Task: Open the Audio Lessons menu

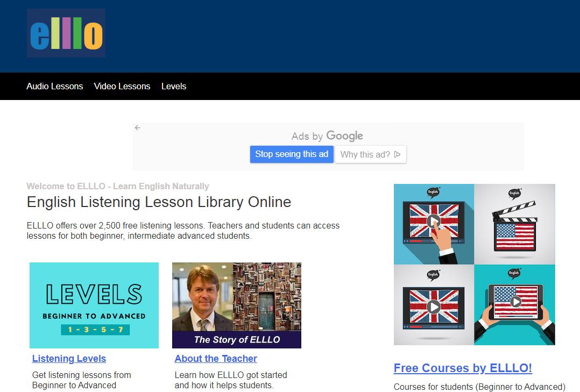Action: point(55,86)
